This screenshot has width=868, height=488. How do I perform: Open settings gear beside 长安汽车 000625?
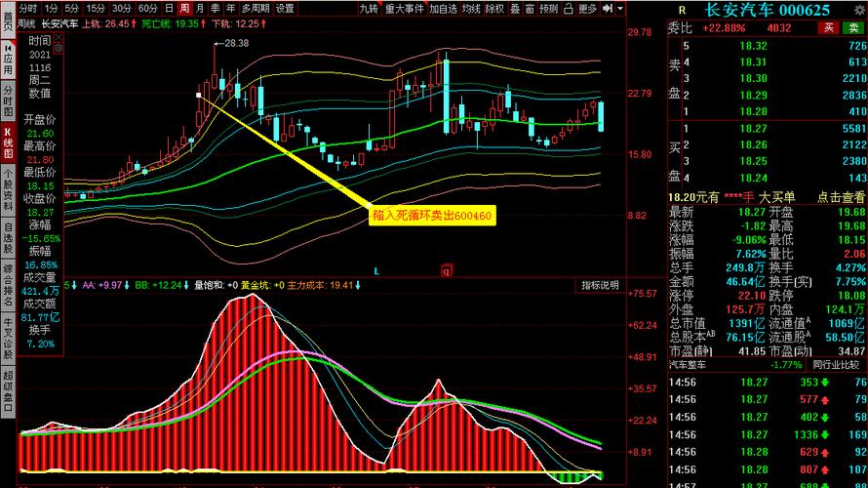pos(858,10)
